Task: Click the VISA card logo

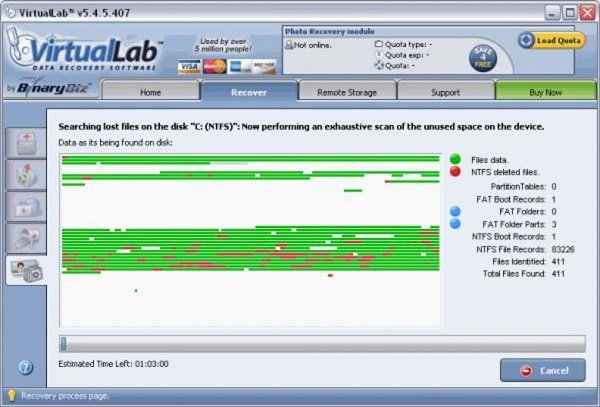Action: pyautogui.click(x=189, y=67)
